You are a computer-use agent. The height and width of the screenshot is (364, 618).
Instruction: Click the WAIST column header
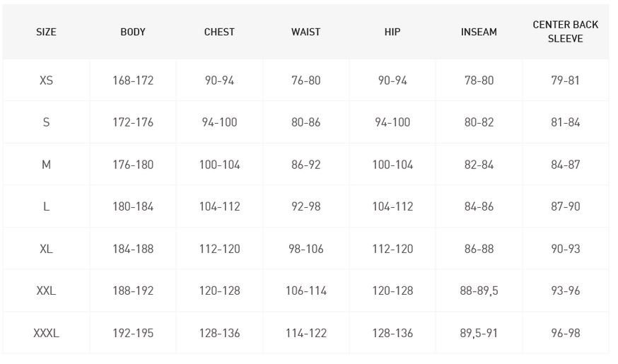pyautogui.click(x=305, y=32)
